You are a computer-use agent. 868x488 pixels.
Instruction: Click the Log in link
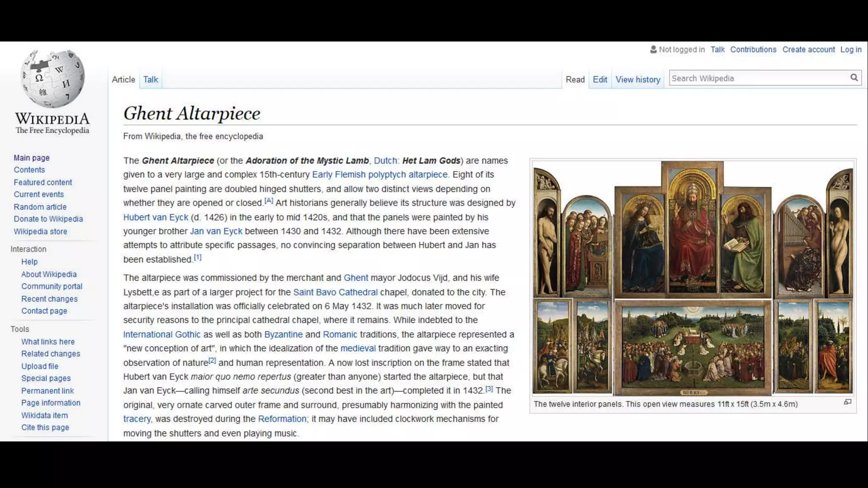tap(851, 50)
